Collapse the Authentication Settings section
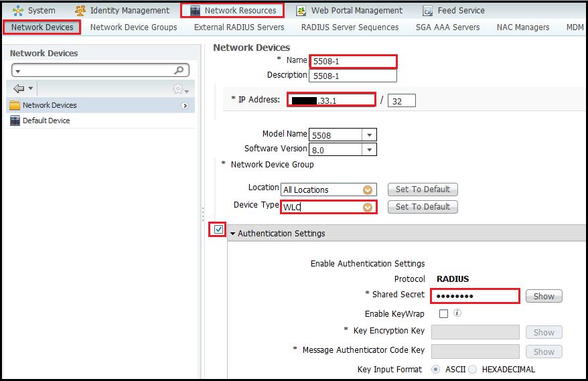Image resolution: width=588 pixels, height=381 pixels. point(233,234)
